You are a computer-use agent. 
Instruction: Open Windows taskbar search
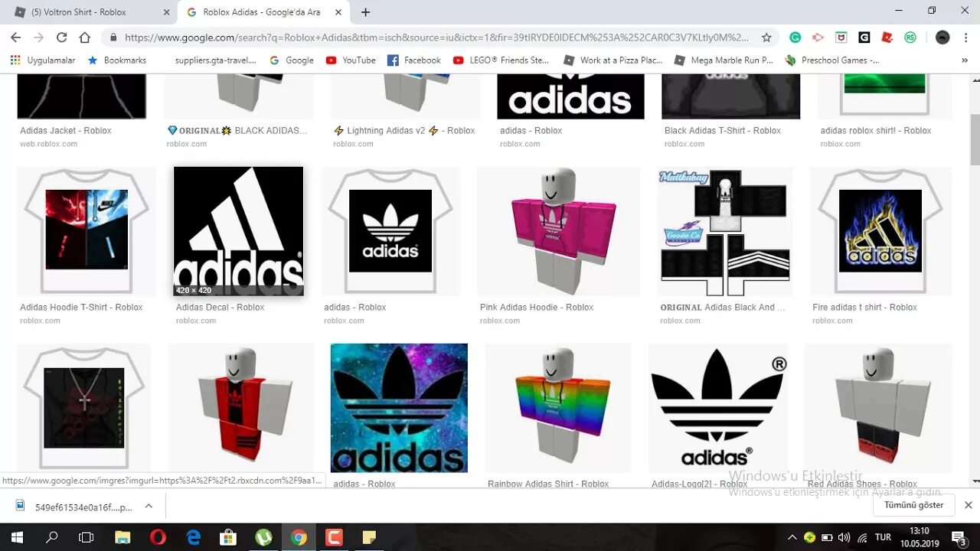pyautogui.click(x=52, y=537)
